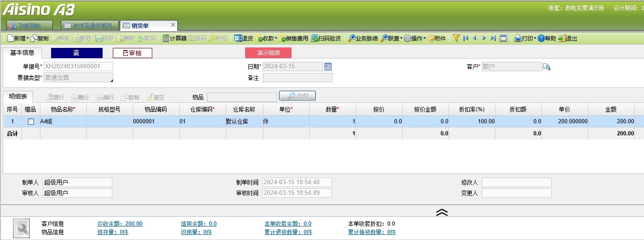Expand the 打印 dropdown arrow
Image resolution: width=644 pixels, height=240 pixels.
point(535,39)
